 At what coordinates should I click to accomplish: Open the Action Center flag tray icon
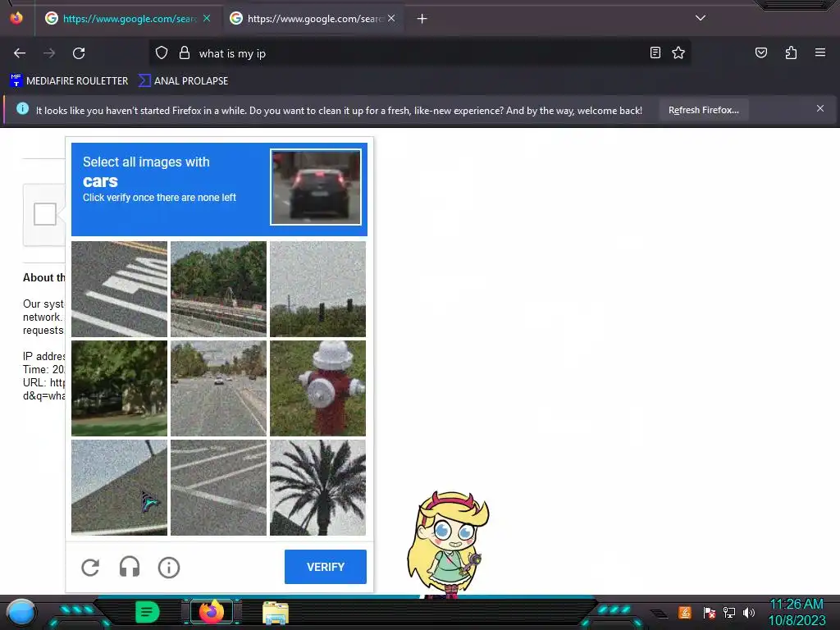click(710, 612)
